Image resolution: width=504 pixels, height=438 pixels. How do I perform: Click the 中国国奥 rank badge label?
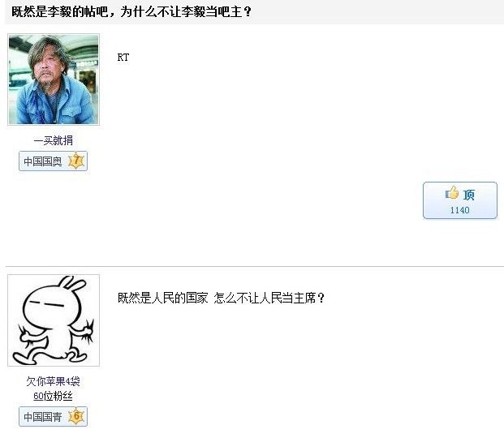coord(43,161)
